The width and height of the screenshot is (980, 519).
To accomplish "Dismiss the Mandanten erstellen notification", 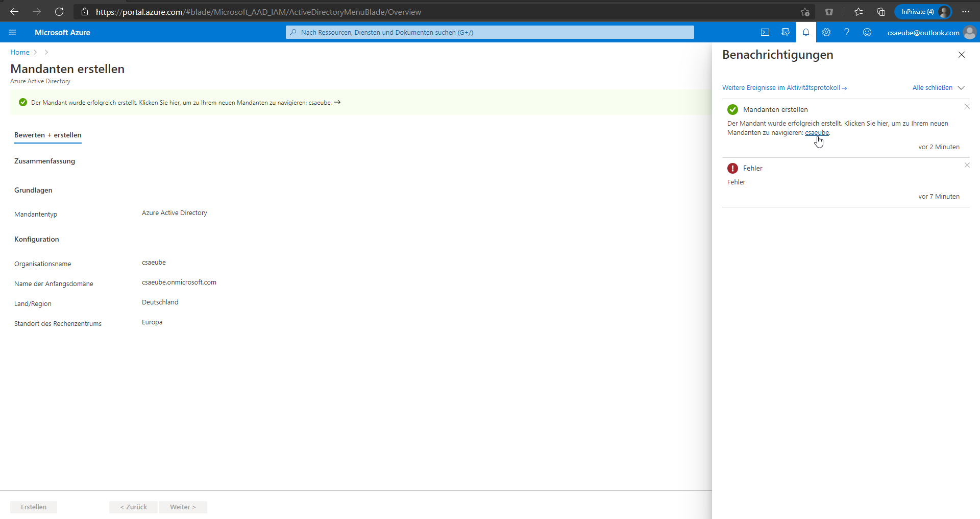I will tap(967, 106).
